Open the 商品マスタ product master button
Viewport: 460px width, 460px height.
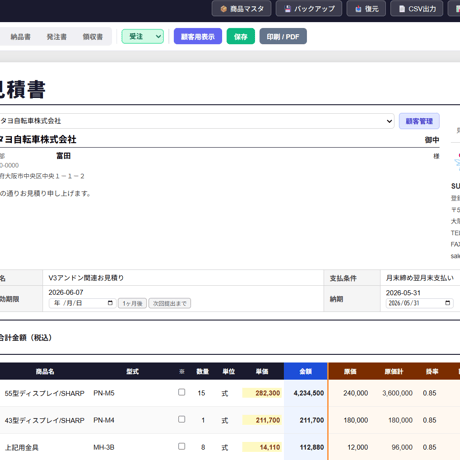tap(241, 9)
